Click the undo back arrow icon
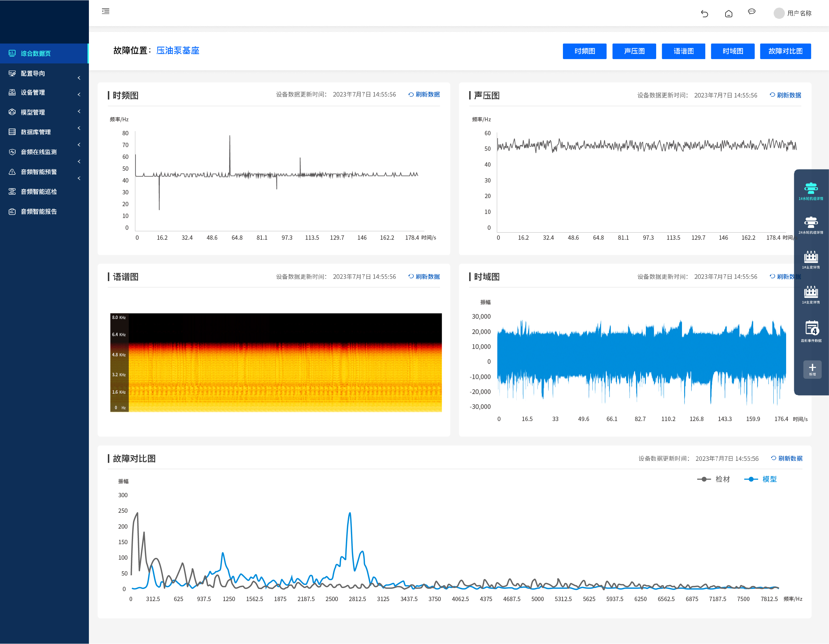 [704, 14]
